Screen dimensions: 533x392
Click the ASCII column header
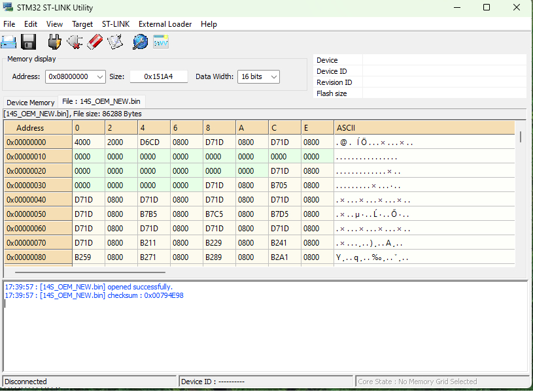345,128
